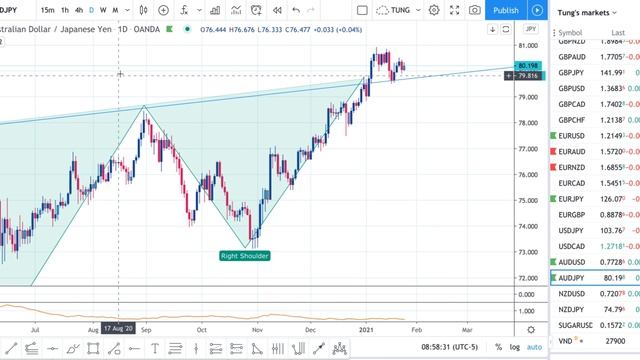Select the horizontal ray tool
The image size is (640, 360).
click(134, 348)
